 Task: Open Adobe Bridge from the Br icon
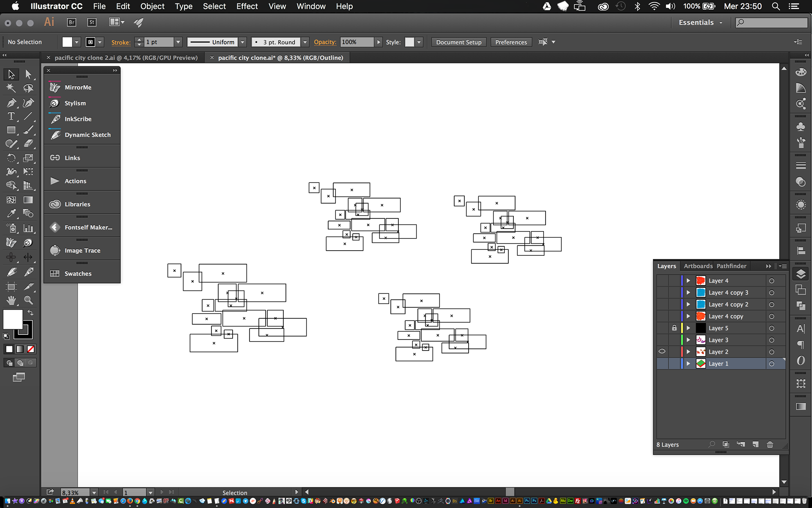click(71, 22)
